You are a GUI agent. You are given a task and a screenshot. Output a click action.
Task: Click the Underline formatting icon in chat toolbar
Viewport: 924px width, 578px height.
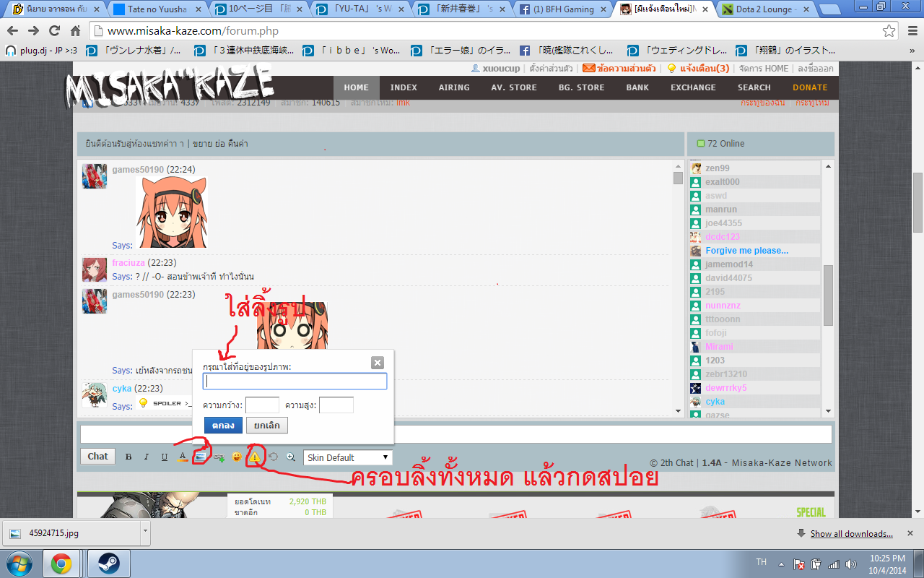[164, 457]
